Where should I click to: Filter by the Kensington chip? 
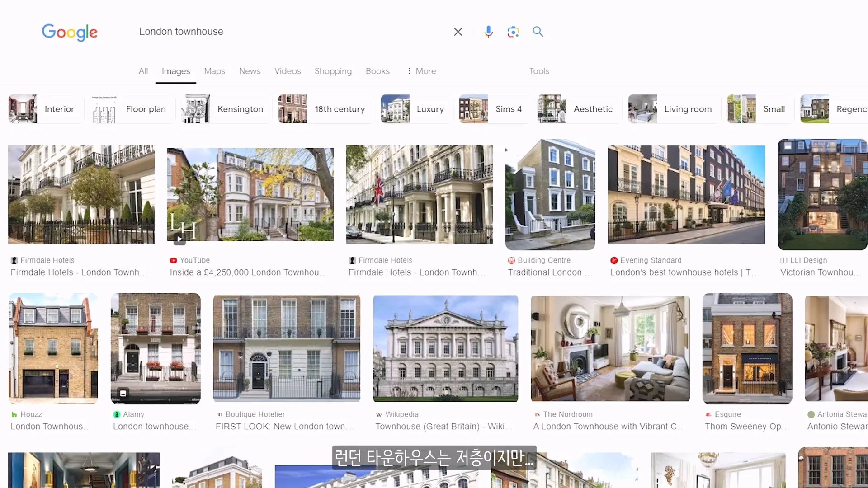click(227, 109)
